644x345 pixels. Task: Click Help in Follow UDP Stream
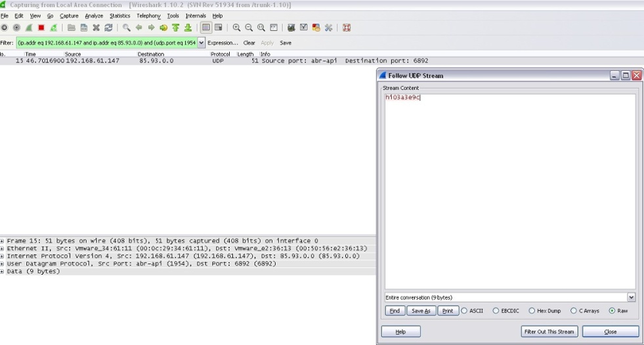(x=401, y=331)
